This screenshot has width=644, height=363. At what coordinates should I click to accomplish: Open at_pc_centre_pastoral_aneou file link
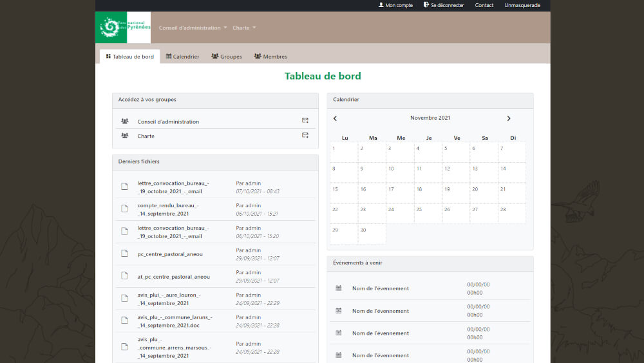[x=173, y=277]
